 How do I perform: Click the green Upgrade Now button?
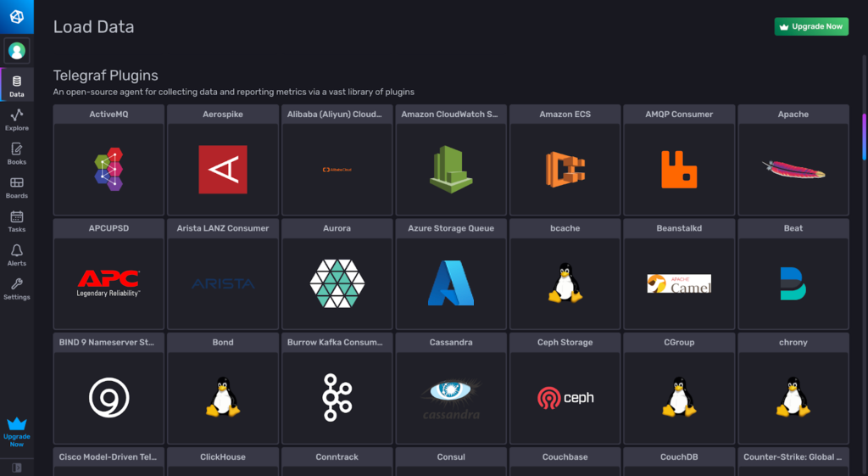coord(811,26)
